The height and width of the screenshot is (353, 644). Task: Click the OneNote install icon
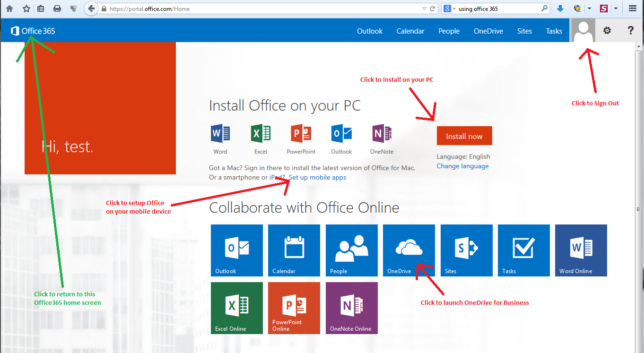tap(382, 134)
